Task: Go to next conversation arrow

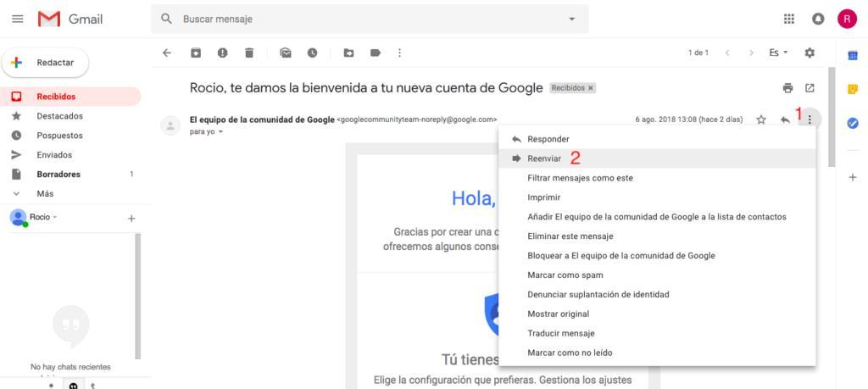Action: (x=751, y=53)
